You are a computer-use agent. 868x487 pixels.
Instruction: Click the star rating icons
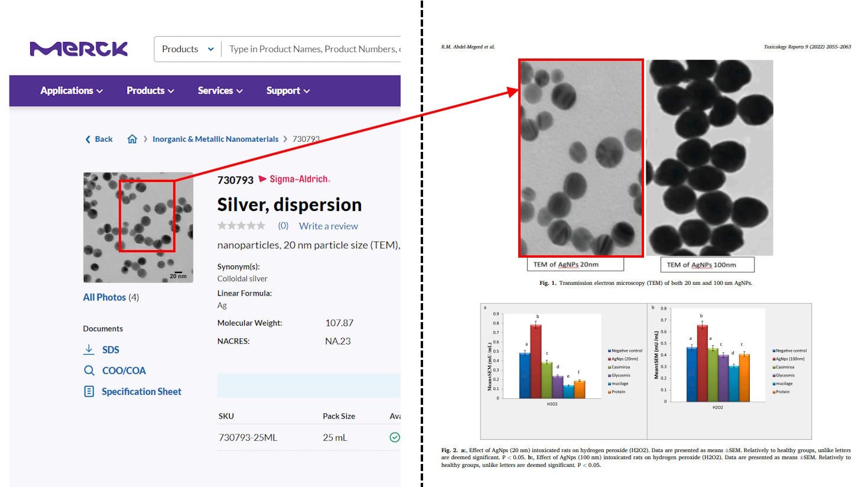point(241,226)
